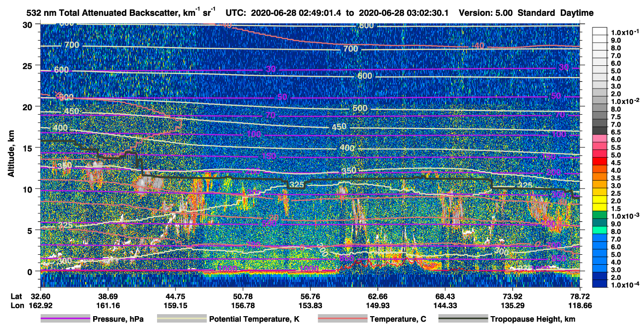Viewport: 644px width, 330px height.
Task: Click latitude value '78.72'
Action: (580, 296)
